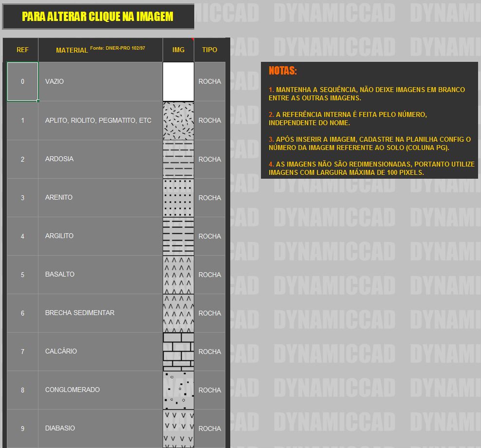
Task: Click the DIABASIO material name
Action: pyautogui.click(x=60, y=428)
